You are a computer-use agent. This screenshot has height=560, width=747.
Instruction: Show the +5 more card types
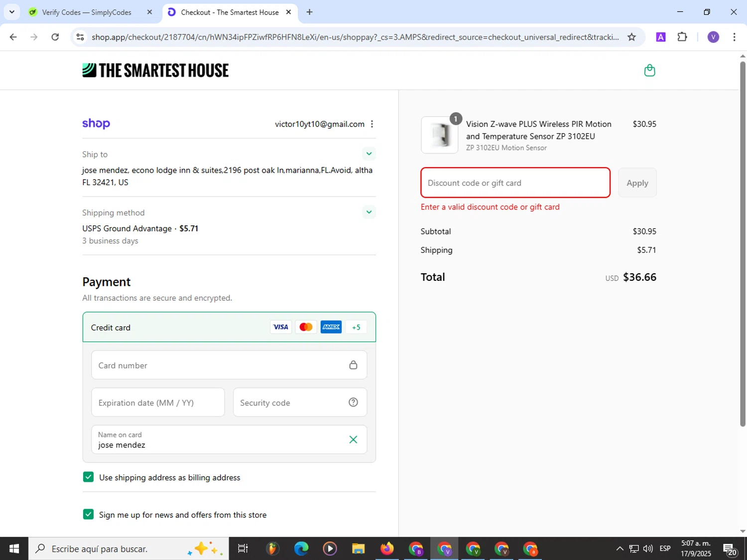coord(356,327)
